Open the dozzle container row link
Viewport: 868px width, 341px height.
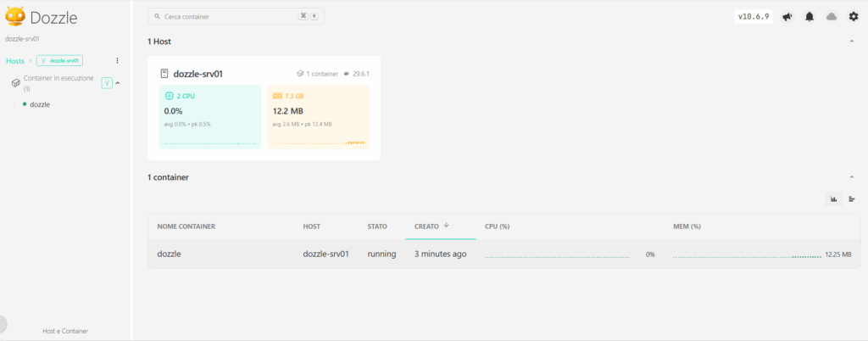169,254
